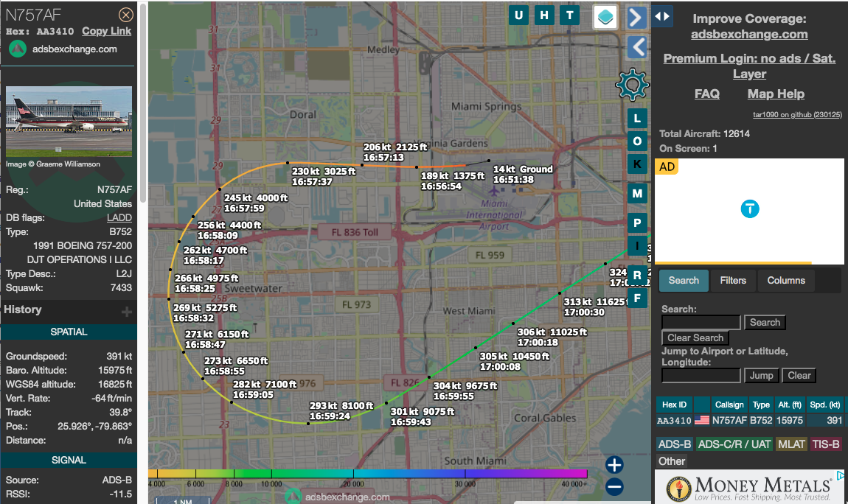Toggle the TIS-B source filter
This screenshot has height=504, width=848.
point(826,444)
